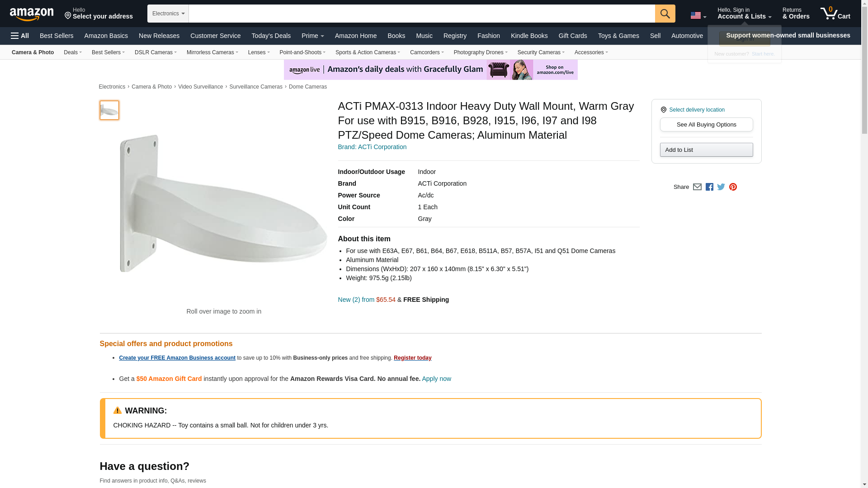This screenshot has width=868, height=488.
Task: Share on Pinterest icon
Action: [x=733, y=187]
